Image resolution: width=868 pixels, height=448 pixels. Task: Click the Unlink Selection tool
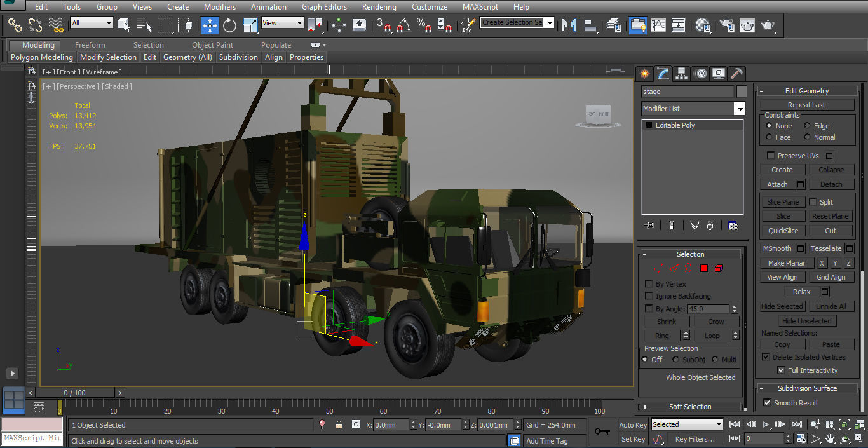[x=36, y=25]
